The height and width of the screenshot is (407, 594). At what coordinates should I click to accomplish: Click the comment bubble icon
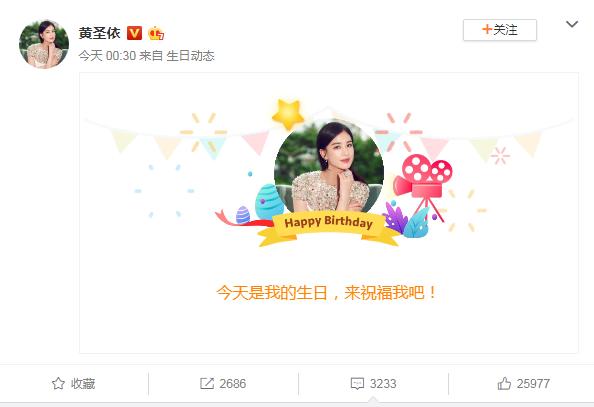click(x=357, y=384)
